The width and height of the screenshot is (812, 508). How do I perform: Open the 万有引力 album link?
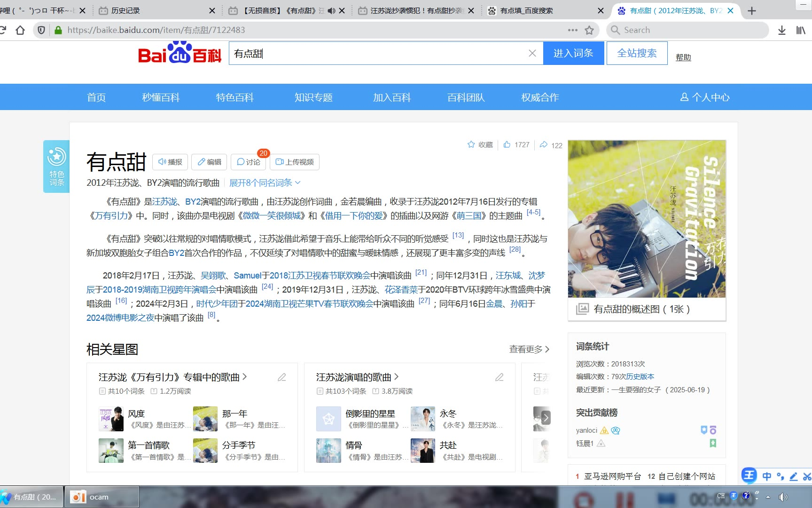111,215
